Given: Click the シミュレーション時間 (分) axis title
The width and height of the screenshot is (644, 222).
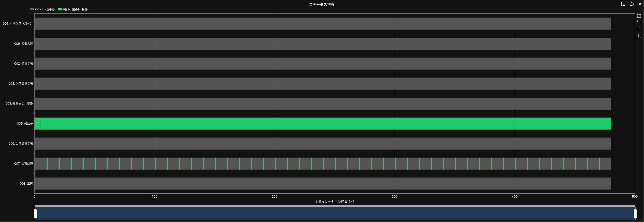Looking at the screenshot, I should click(x=334, y=202).
